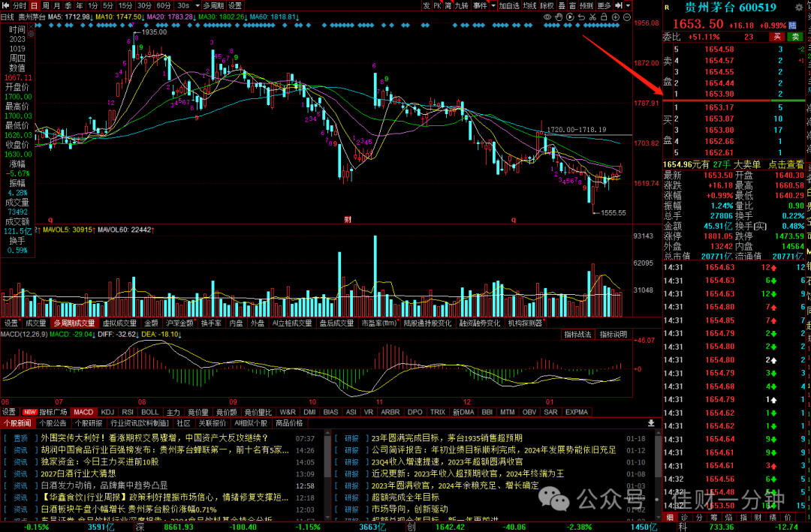This screenshot has width=811, height=532.
Task: Click the undo arrow icon above the chart
Action: 581,17
